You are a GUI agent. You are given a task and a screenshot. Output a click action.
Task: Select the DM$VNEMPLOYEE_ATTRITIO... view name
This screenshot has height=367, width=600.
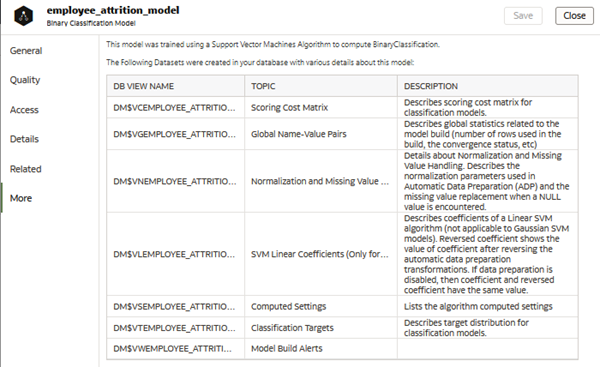click(x=174, y=181)
